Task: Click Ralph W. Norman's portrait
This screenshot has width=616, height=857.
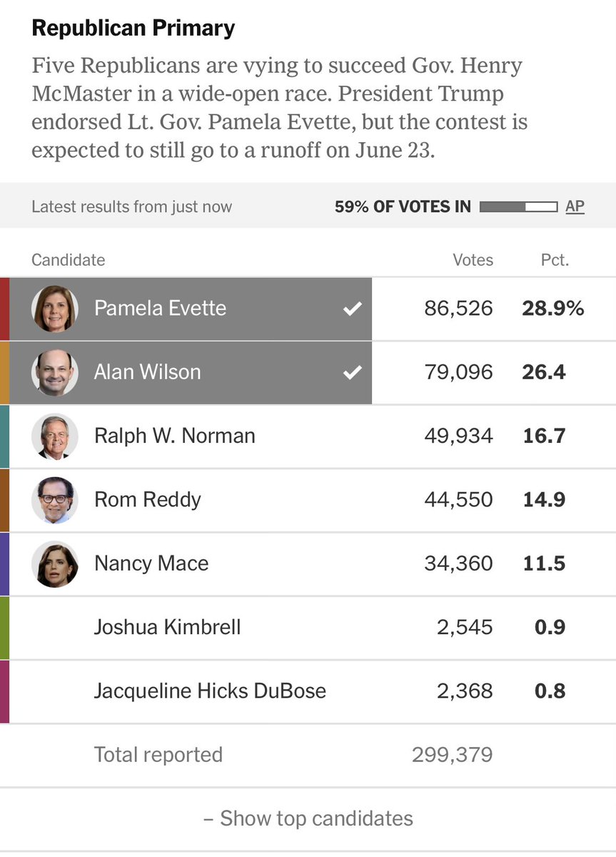Action: coord(54,436)
